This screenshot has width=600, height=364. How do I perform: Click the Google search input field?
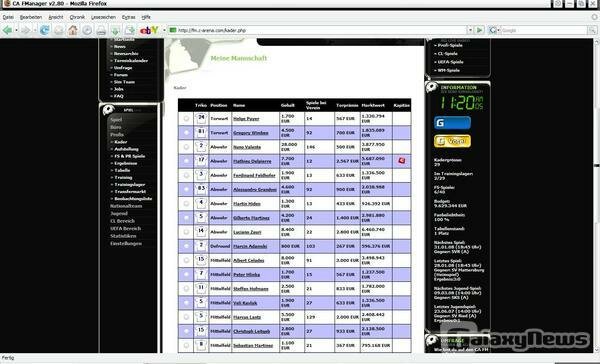pos(544,30)
